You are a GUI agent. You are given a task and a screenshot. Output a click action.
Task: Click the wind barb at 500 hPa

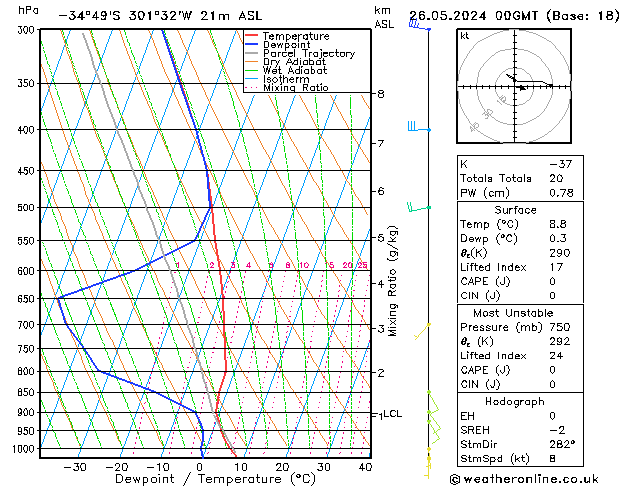(419, 207)
